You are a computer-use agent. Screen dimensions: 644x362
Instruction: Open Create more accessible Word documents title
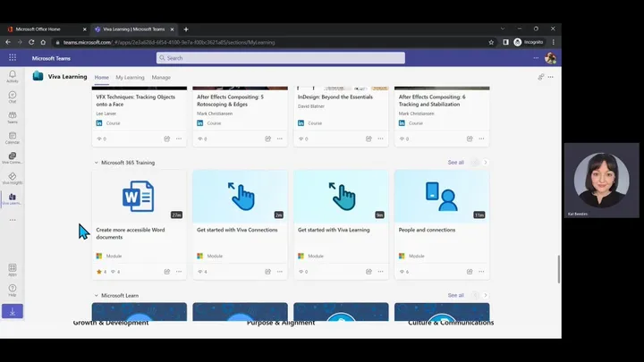131,233
